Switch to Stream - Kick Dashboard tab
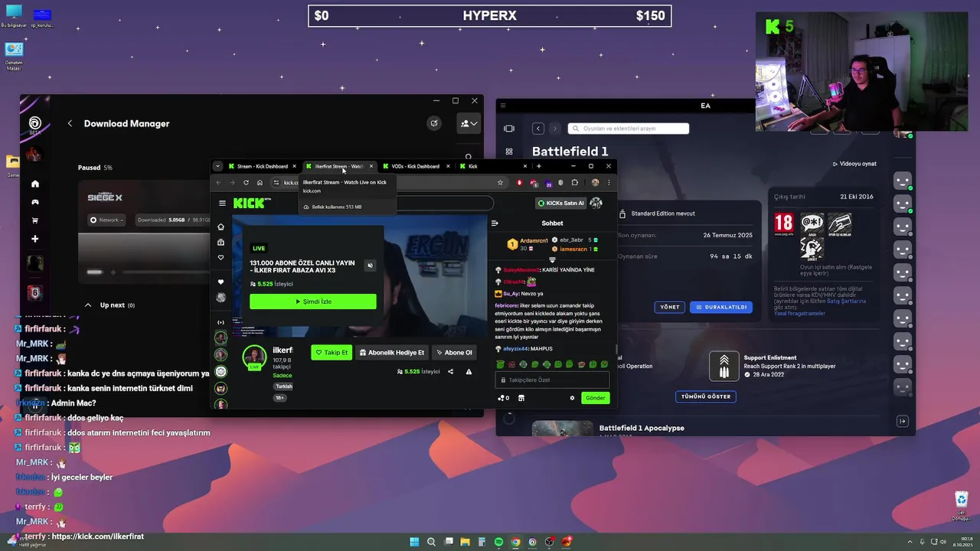 coord(261,166)
